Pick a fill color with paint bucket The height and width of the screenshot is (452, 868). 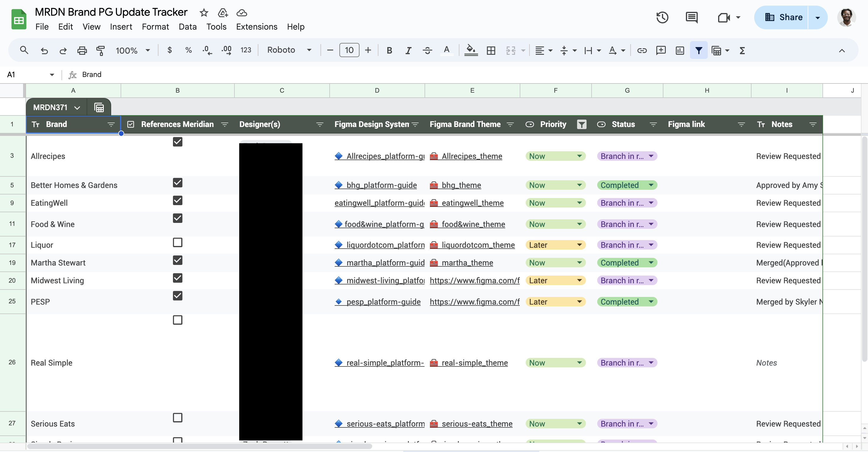tap(471, 51)
